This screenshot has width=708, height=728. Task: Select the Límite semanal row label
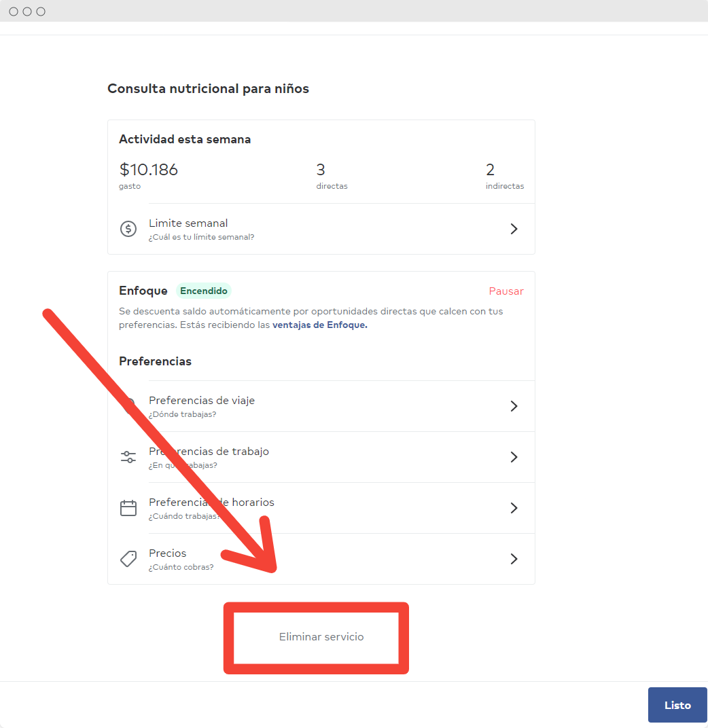tap(188, 223)
